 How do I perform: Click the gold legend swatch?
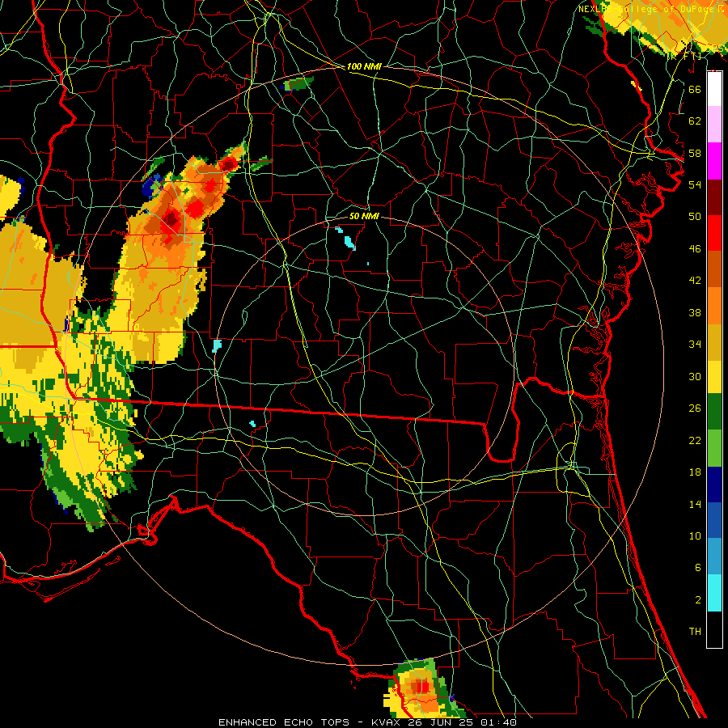(x=714, y=342)
